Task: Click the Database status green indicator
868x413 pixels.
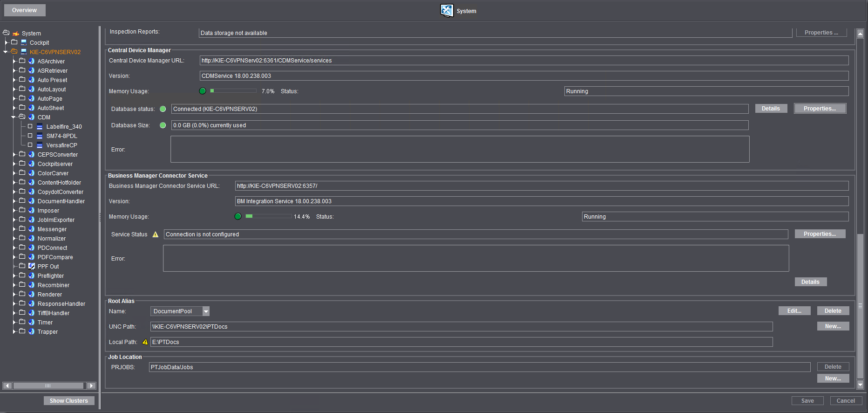Action: pos(163,109)
